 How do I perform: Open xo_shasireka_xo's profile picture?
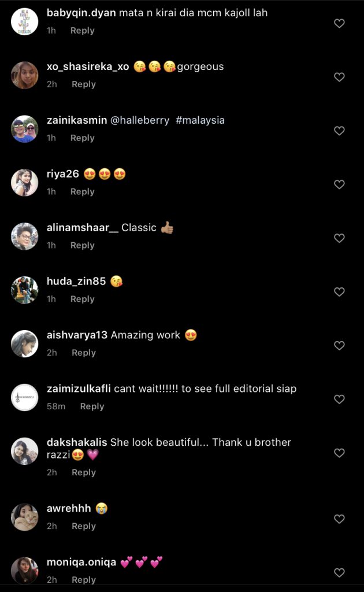25,75
